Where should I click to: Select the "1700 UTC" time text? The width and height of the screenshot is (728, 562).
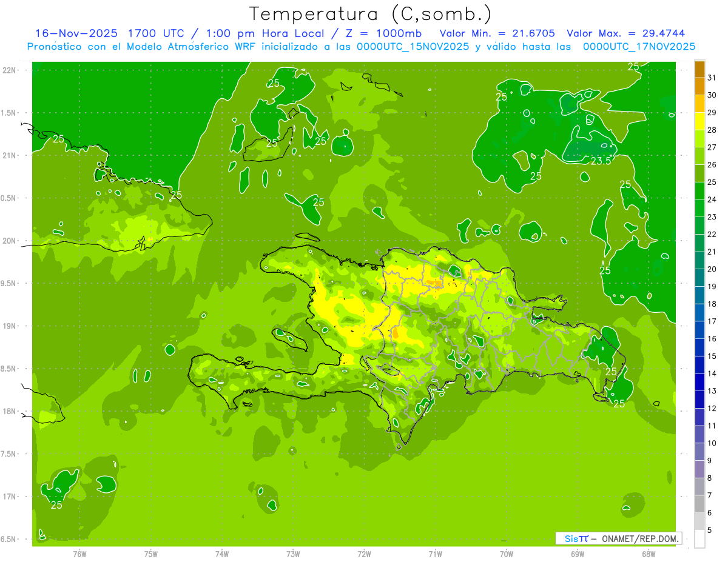[x=154, y=33]
